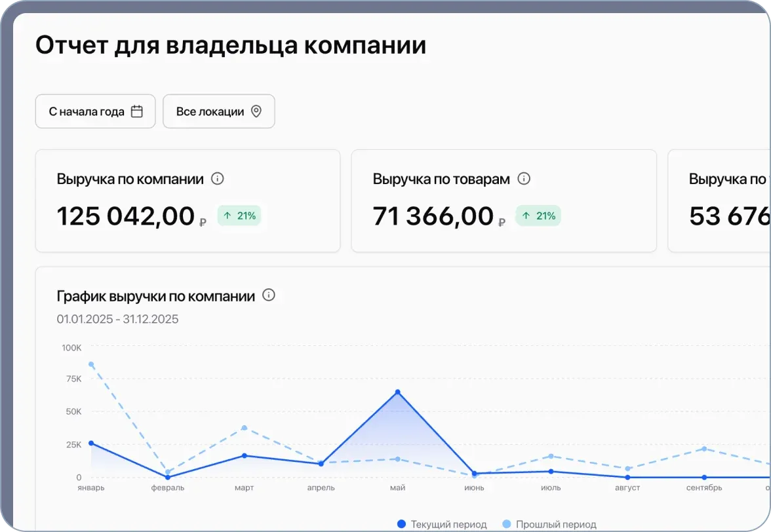
Task: Click the May peak point on the revenue chart
Action: click(x=397, y=391)
